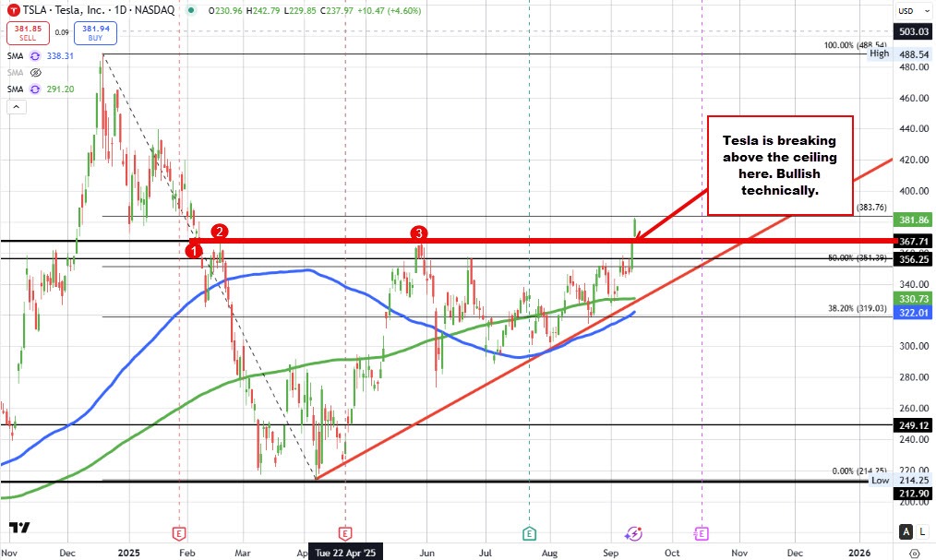Image resolution: width=936 pixels, height=560 pixels.
Task: Click the Aug label on time axis
Action: point(549,553)
